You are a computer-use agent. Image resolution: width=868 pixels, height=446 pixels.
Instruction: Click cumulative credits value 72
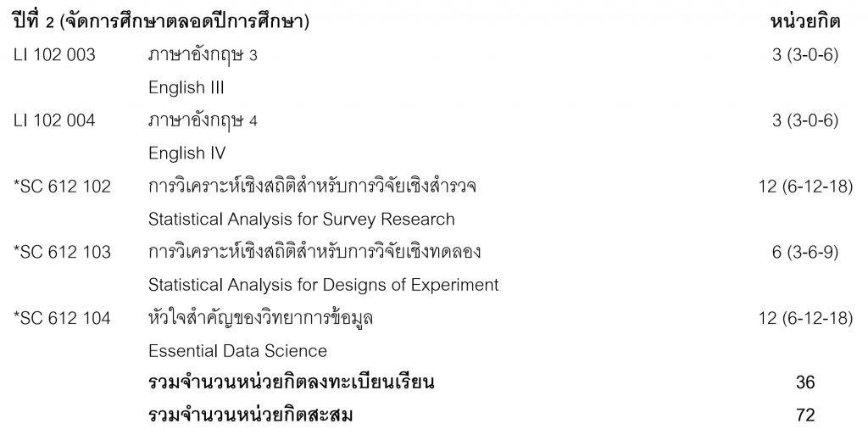(x=804, y=415)
